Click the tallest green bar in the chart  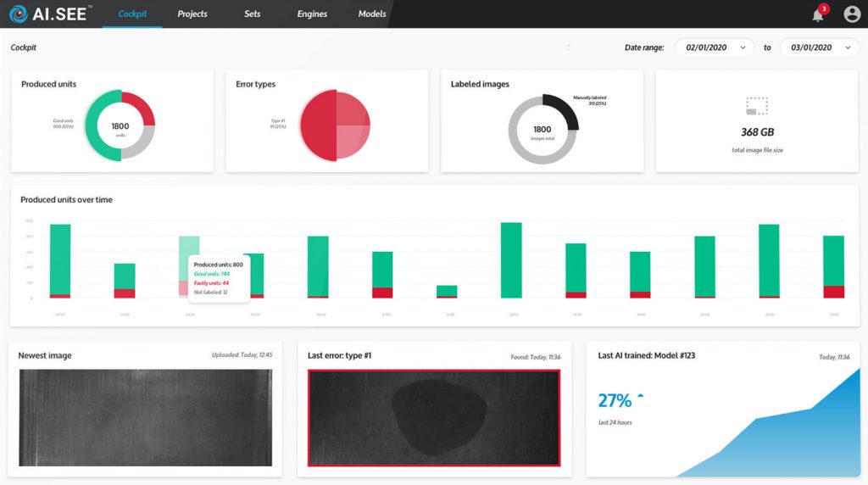[x=511, y=259]
